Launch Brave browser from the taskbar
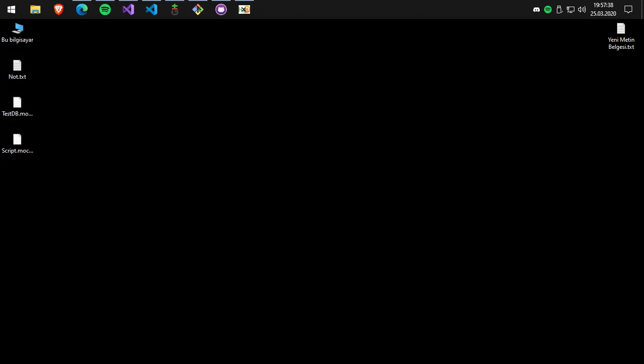Viewport: 644px width, 364px height. click(x=58, y=9)
